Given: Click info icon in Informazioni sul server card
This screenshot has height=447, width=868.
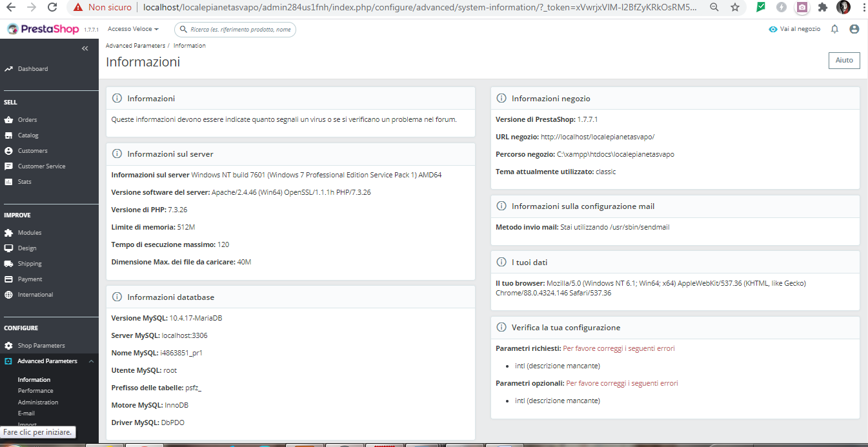Looking at the screenshot, I should [x=117, y=154].
